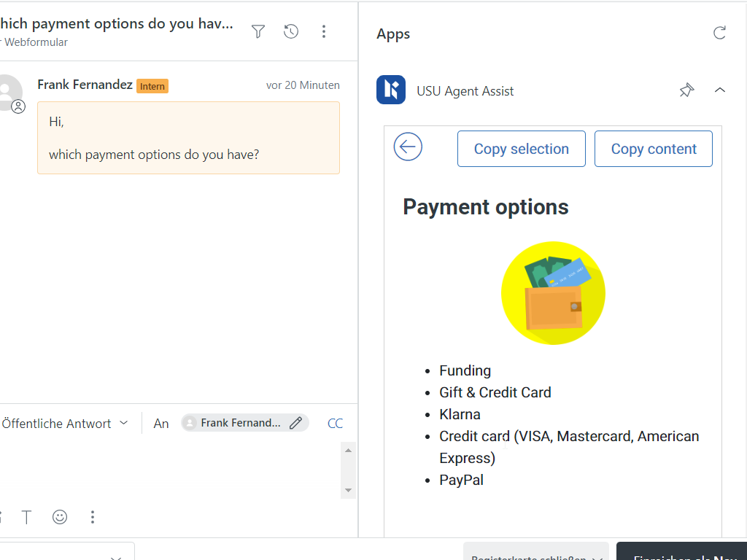Open the ticket events history icon

coord(291,31)
